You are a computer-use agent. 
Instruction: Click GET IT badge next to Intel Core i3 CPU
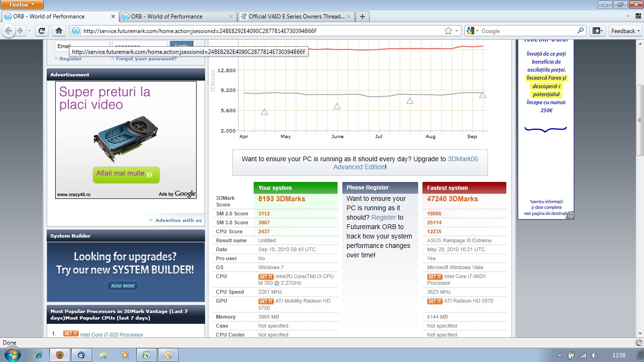(x=266, y=277)
